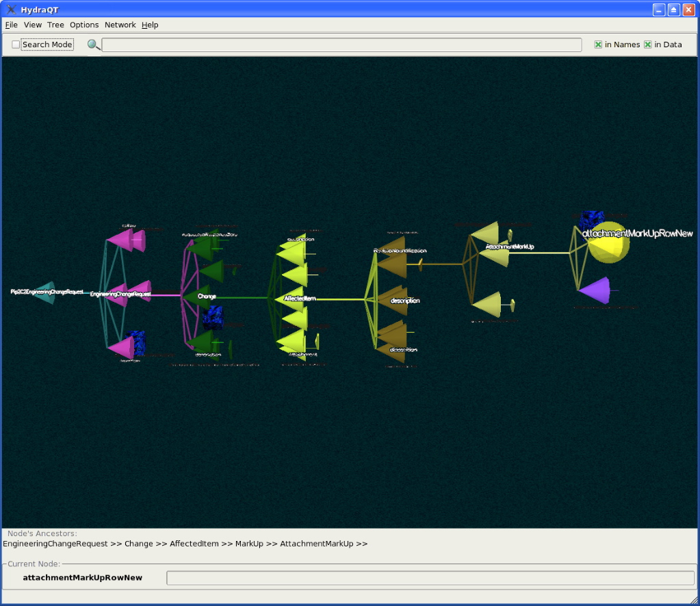Viewport: 700px width, 606px height.
Task: Open the Network menu
Action: [120, 25]
